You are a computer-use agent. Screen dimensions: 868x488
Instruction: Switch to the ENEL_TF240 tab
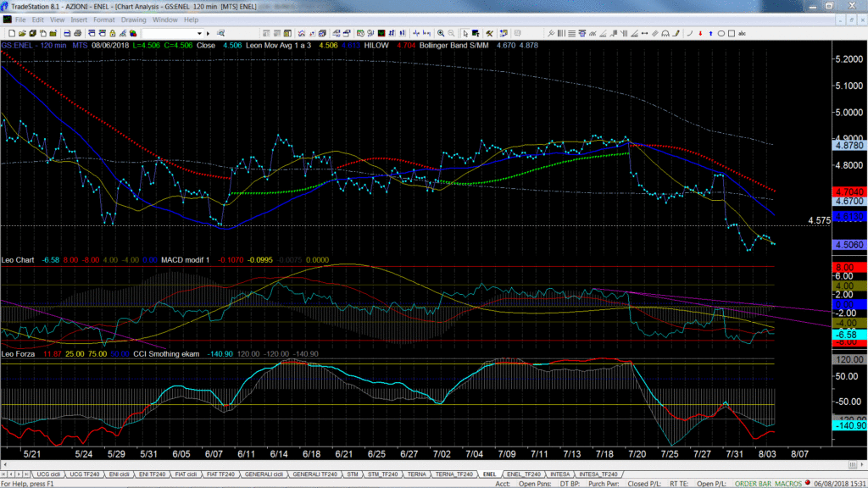pos(524,474)
